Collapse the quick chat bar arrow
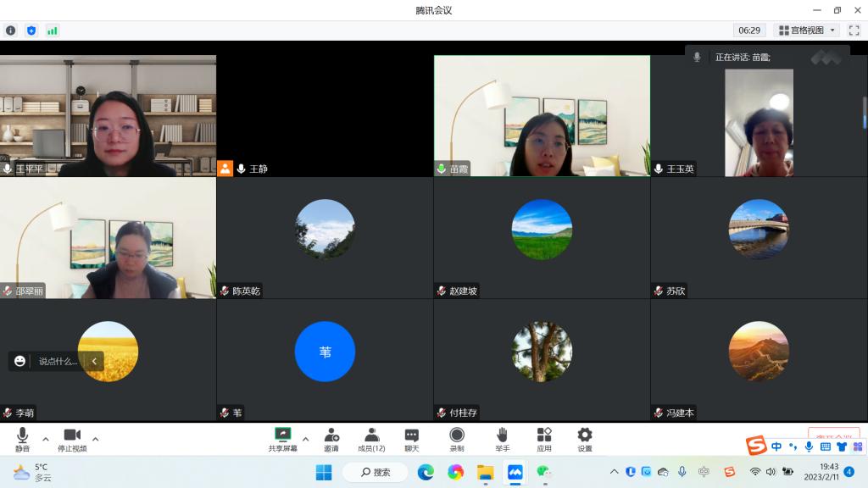 (93, 361)
